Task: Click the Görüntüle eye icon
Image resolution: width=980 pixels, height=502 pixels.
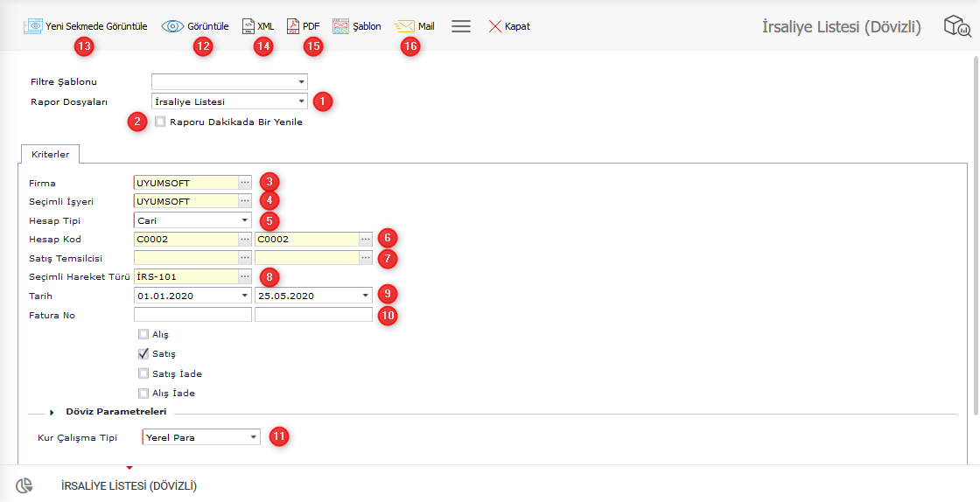Action: coord(172,26)
